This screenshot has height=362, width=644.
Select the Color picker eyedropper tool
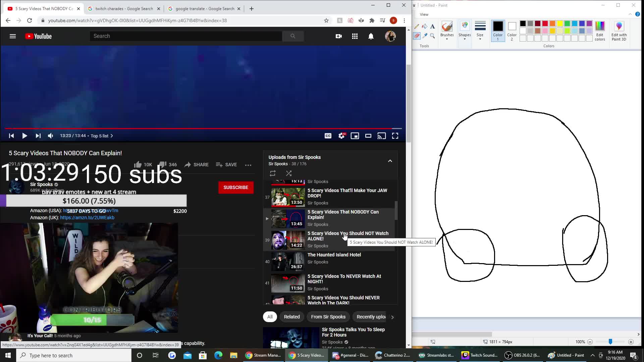coord(425,36)
